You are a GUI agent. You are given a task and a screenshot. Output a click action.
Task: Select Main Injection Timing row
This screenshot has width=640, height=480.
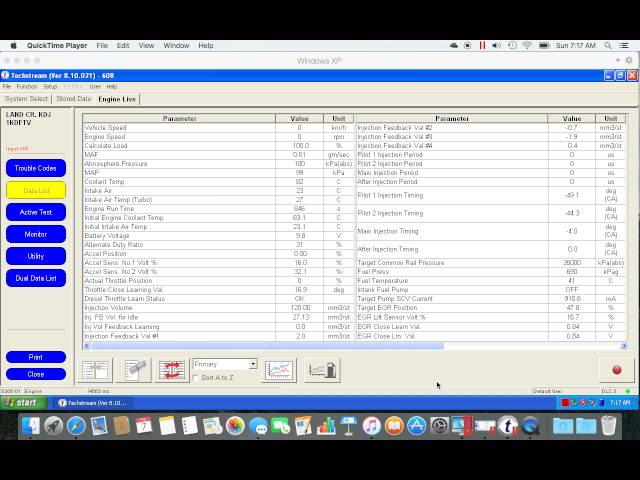click(x=491, y=231)
